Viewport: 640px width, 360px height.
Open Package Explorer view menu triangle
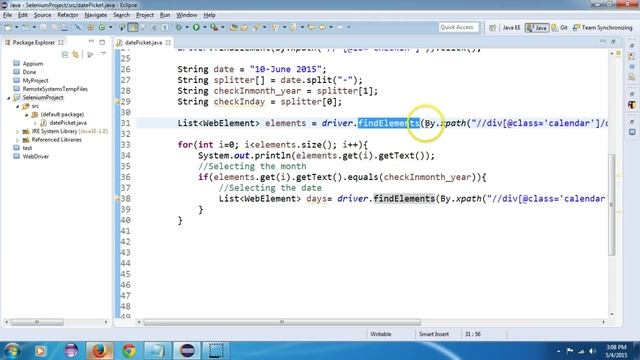pyautogui.click(x=104, y=53)
